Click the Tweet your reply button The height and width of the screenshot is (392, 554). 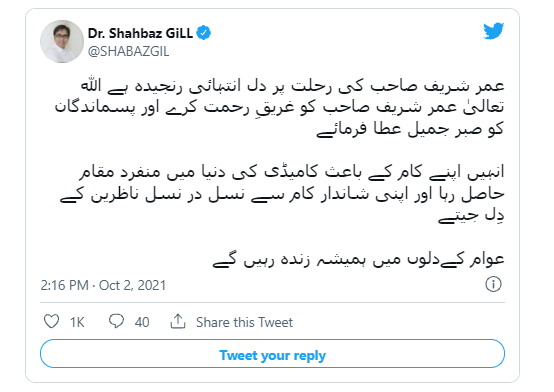[x=272, y=354]
